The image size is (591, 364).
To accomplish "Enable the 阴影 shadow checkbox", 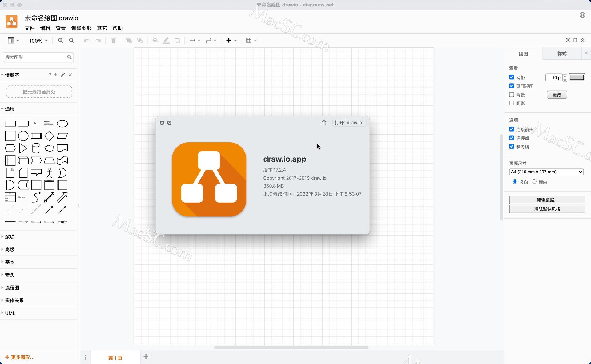I will coord(512,103).
